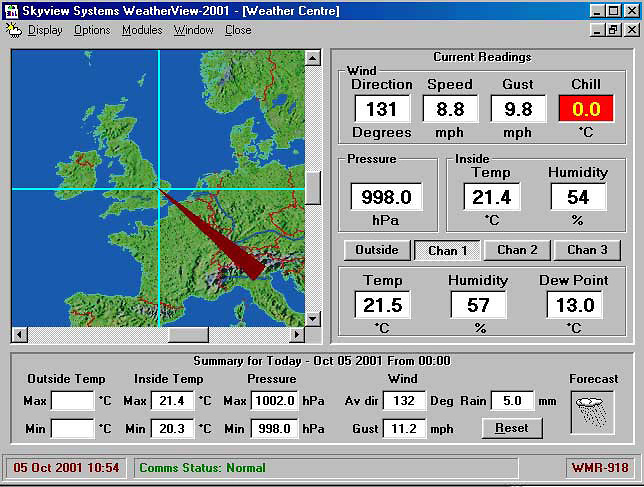Click the Summary for Today heading
The image size is (644, 487).
[x=322, y=361]
